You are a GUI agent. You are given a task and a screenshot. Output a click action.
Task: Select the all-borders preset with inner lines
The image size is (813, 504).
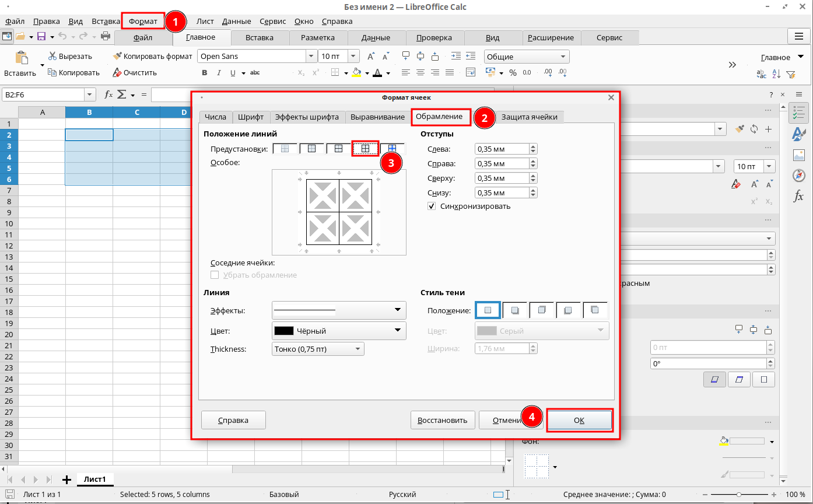pyautogui.click(x=366, y=149)
